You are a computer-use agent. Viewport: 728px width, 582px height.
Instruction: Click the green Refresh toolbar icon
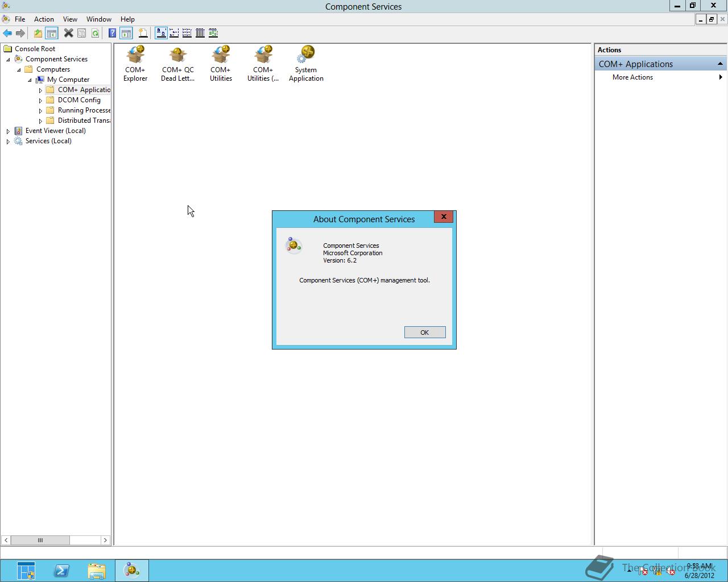(x=95, y=33)
